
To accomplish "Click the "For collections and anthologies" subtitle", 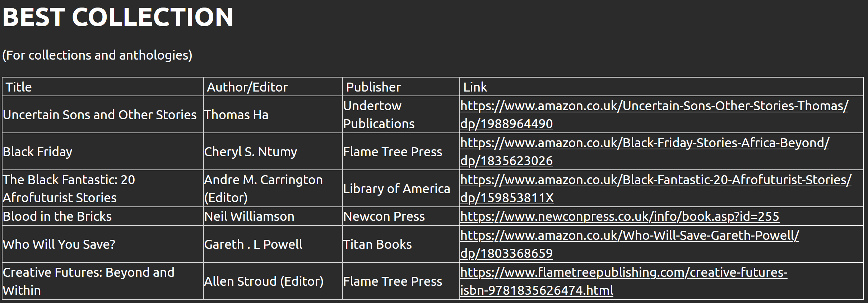I will pyautogui.click(x=97, y=55).
